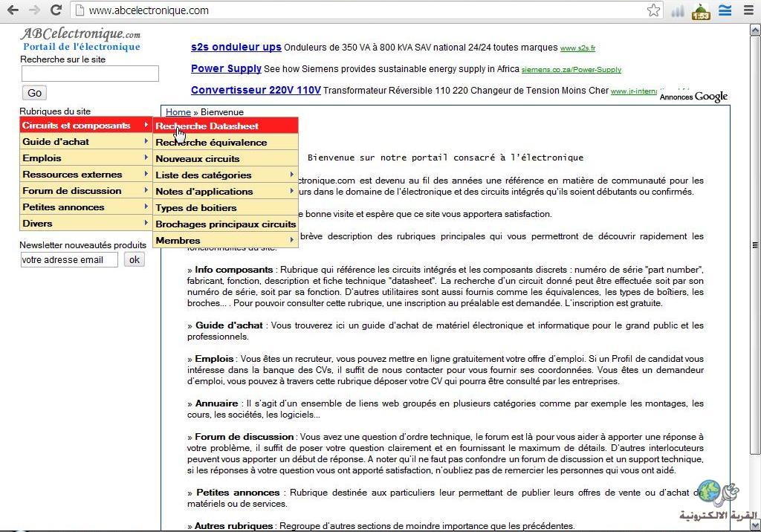Expand the 'Forum de discussion' submenu arrow
The width and height of the screenshot is (761, 532).
click(146, 190)
